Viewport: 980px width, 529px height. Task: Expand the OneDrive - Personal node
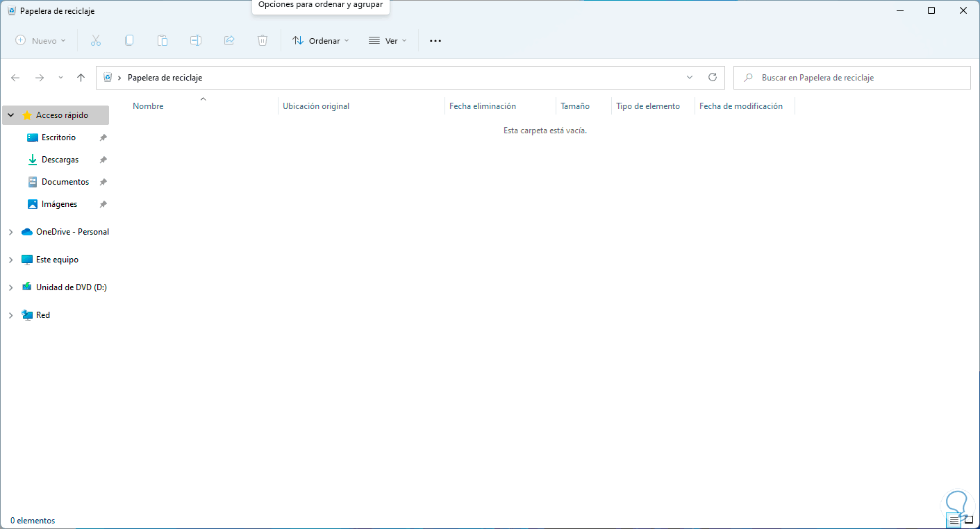coord(11,232)
